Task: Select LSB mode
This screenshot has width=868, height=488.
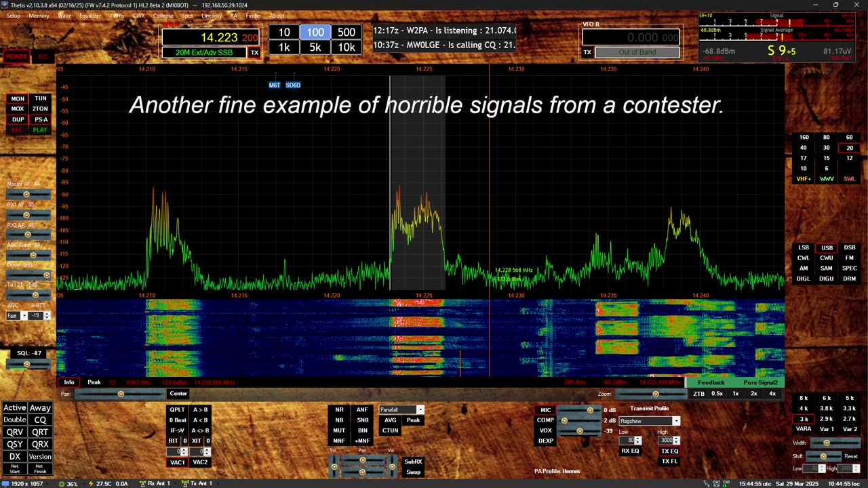Action: (x=804, y=248)
